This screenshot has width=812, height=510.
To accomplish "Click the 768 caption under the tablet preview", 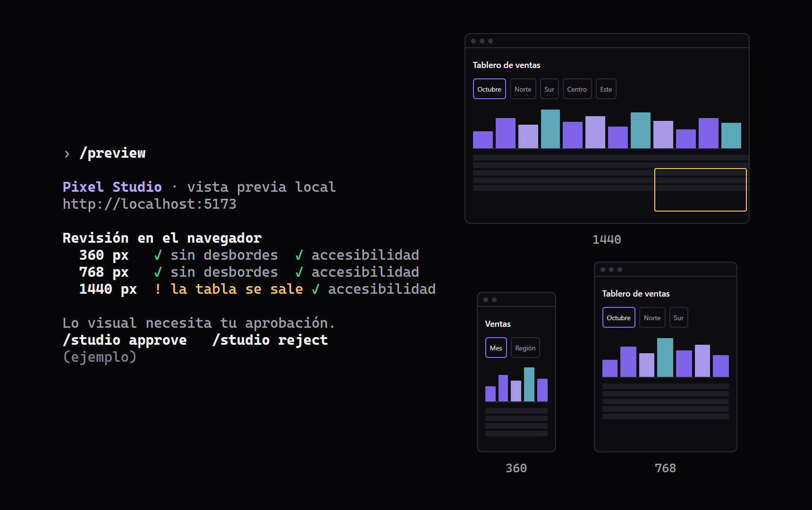I will [x=665, y=468].
